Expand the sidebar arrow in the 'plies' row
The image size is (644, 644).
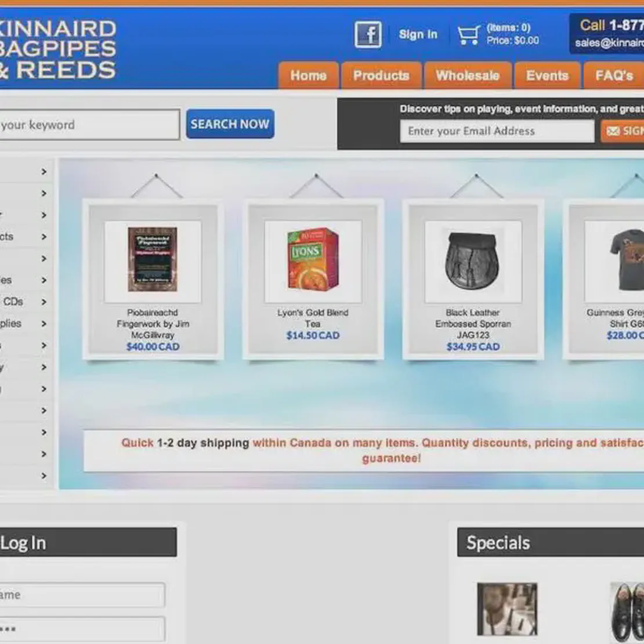click(x=44, y=324)
